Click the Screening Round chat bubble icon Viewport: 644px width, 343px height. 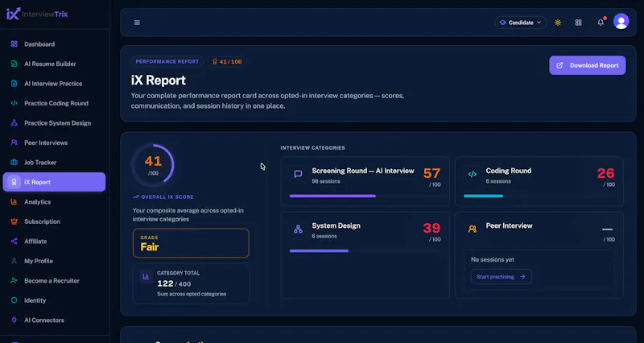298,174
